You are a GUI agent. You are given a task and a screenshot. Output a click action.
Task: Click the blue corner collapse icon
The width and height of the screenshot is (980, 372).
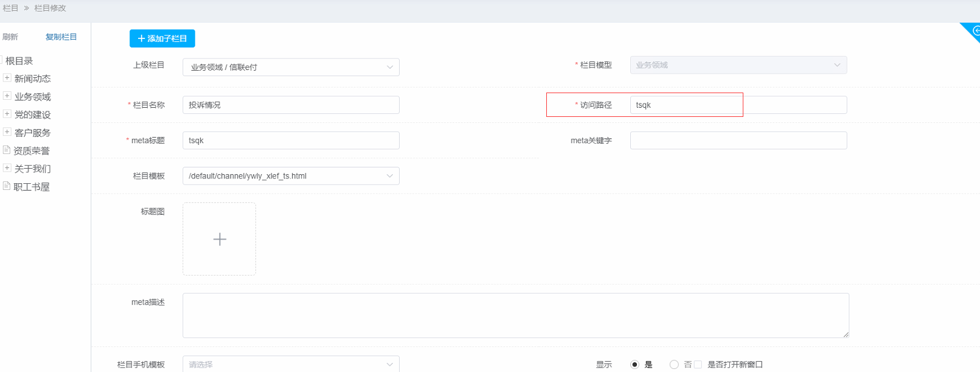[x=973, y=30]
